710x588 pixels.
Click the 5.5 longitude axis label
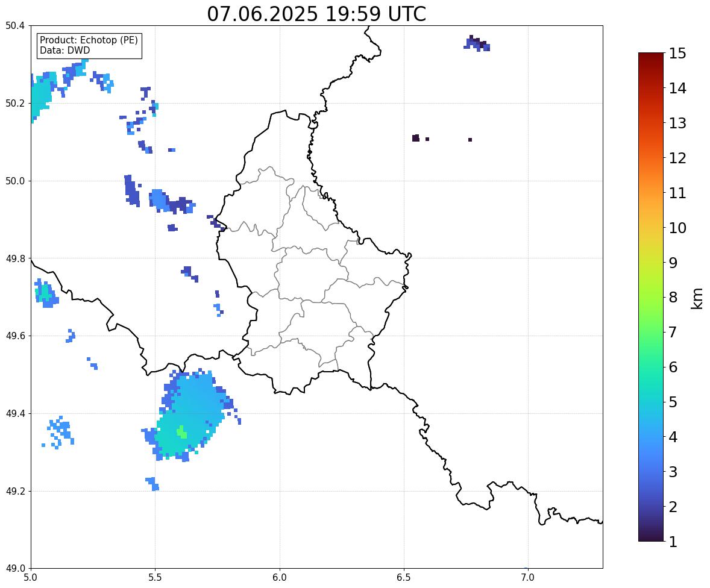[156, 578]
